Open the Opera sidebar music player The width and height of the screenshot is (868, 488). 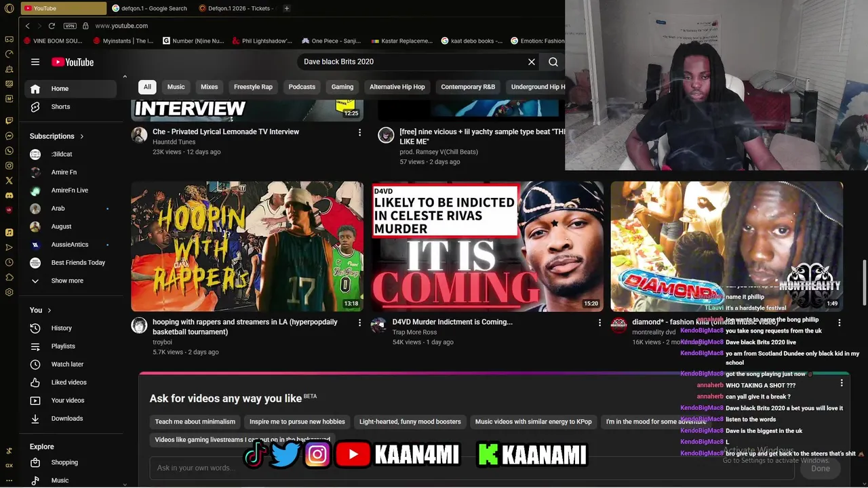tap(9, 232)
